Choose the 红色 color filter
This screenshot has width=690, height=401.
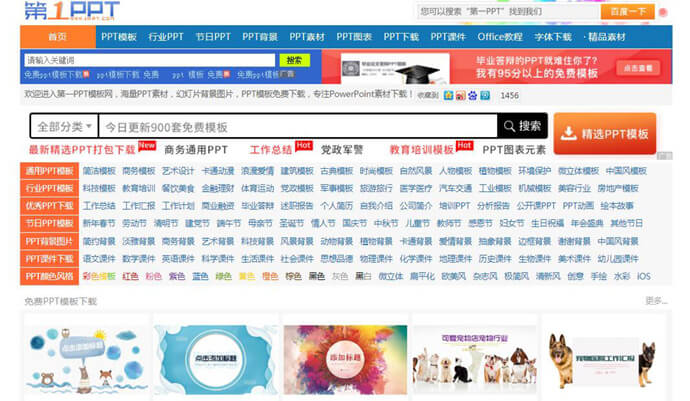130,276
